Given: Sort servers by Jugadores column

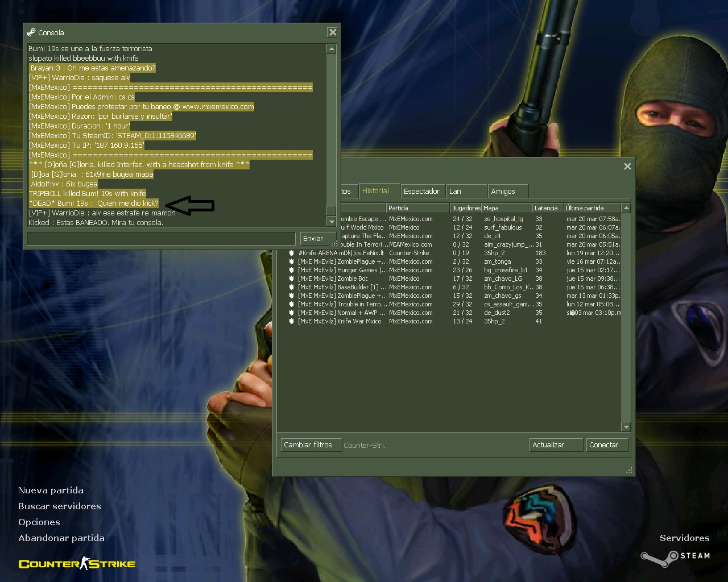Looking at the screenshot, I should (x=466, y=208).
